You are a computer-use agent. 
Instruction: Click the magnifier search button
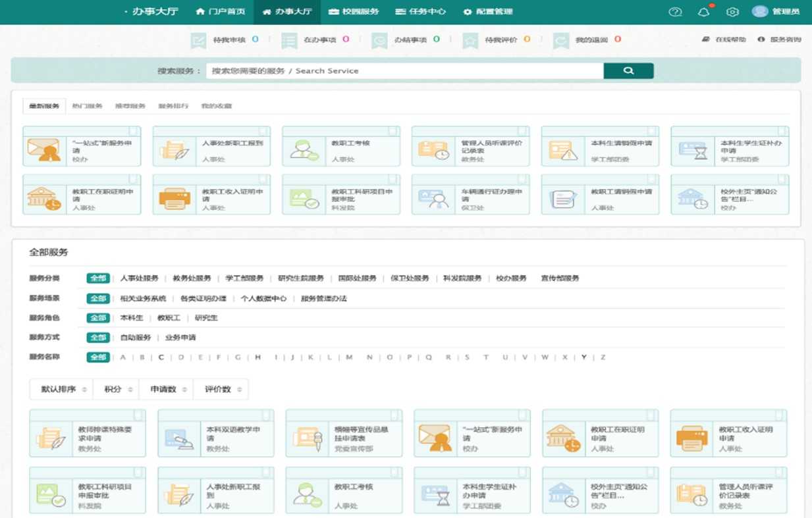[628, 70]
